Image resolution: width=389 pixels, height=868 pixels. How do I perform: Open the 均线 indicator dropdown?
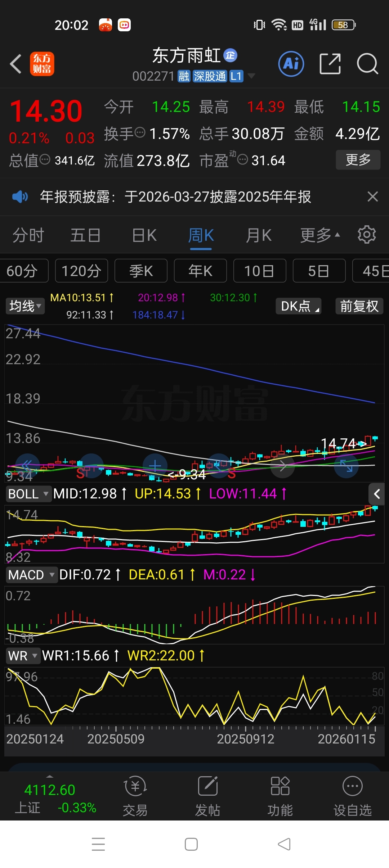click(25, 306)
